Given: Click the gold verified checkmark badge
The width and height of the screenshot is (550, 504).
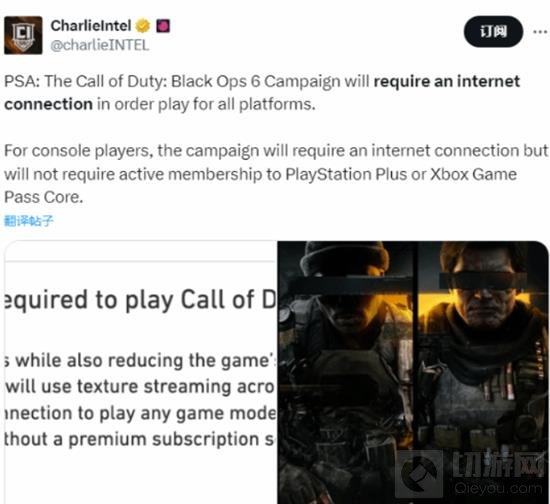Looking at the screenshot, I should (x=142, y=26).
